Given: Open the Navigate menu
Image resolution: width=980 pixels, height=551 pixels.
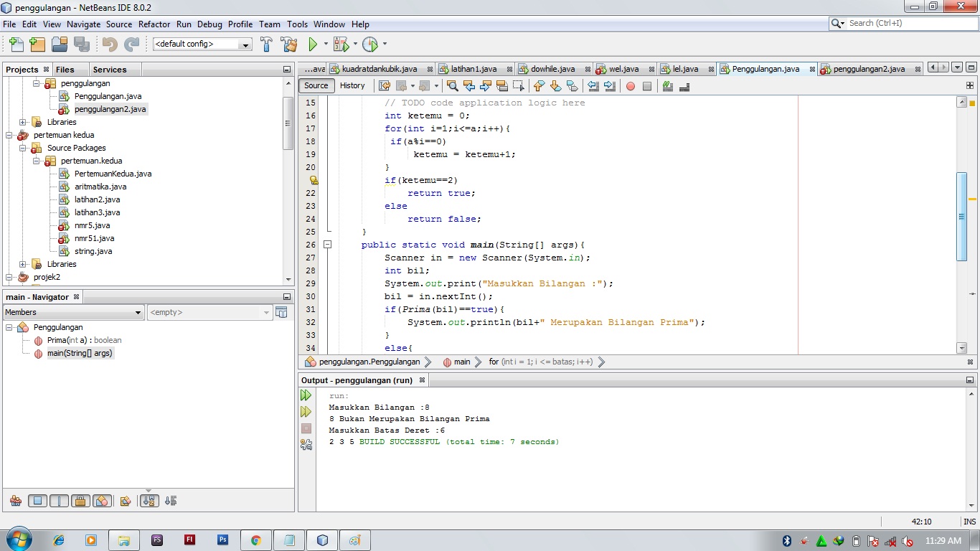Looking at the screenshot, I should pos(84,24).
